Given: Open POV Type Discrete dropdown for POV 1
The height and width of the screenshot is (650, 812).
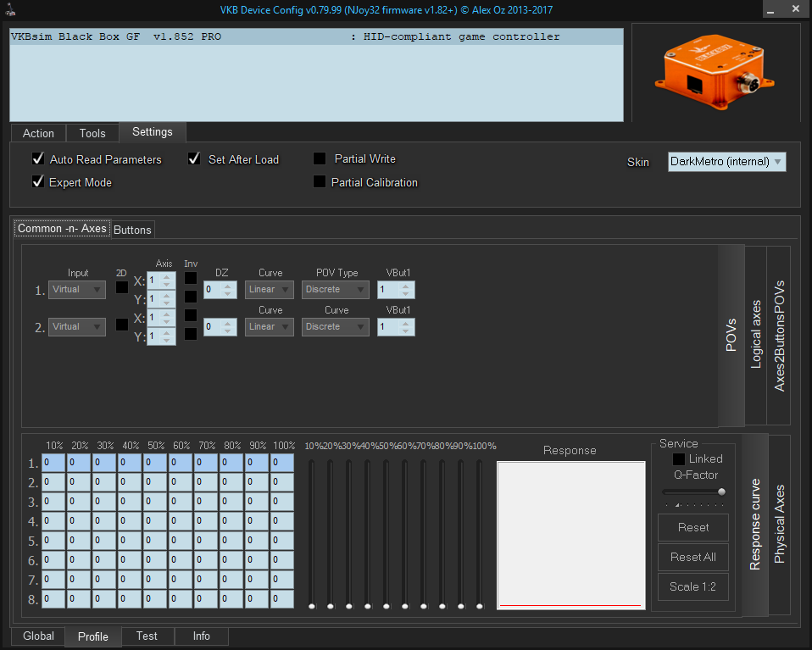Looking at the screenshot, I should coord(336,290).
